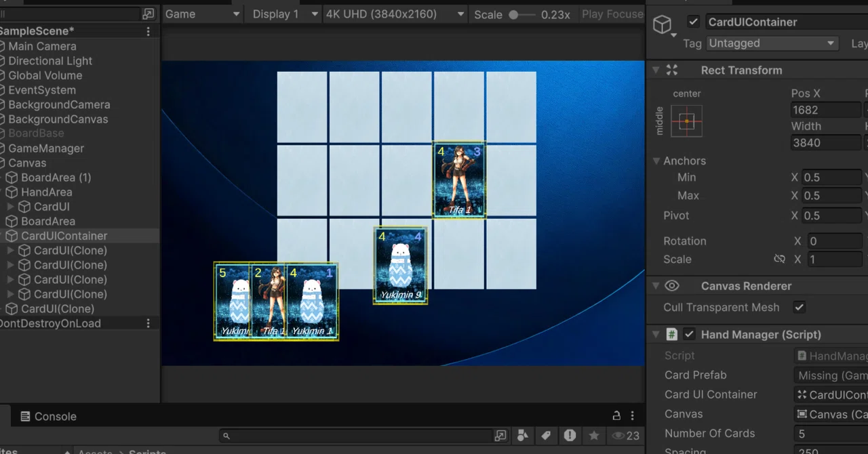Toggle the Scale constrain proportions link icon

click(x=780, y=259)
